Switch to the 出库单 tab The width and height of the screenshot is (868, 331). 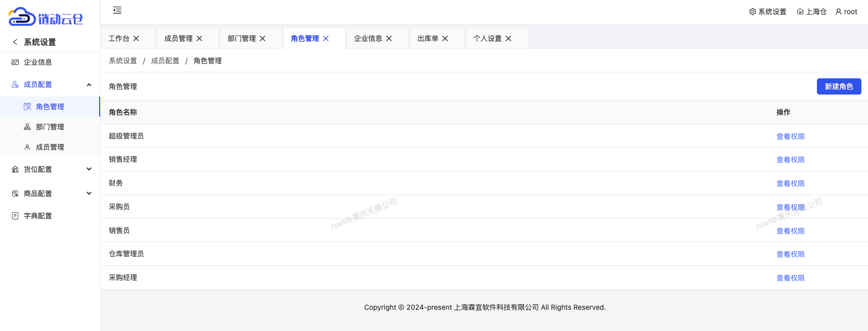(x=427, y=38)
